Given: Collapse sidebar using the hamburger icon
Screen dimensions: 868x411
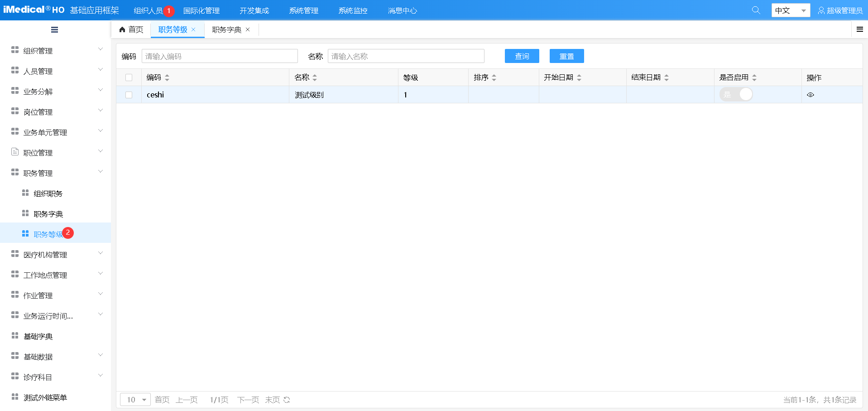Looking at the screenshot, I should tap(54, 30).
